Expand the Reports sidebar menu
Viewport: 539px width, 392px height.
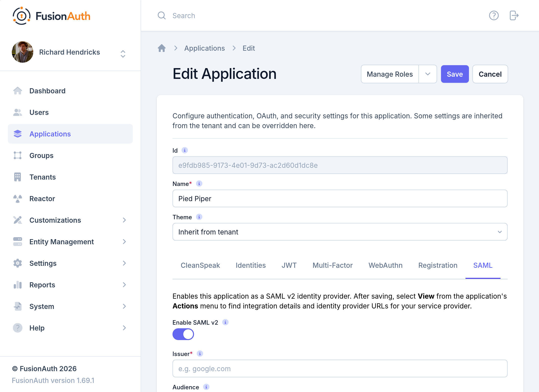(x=124, y=285)
